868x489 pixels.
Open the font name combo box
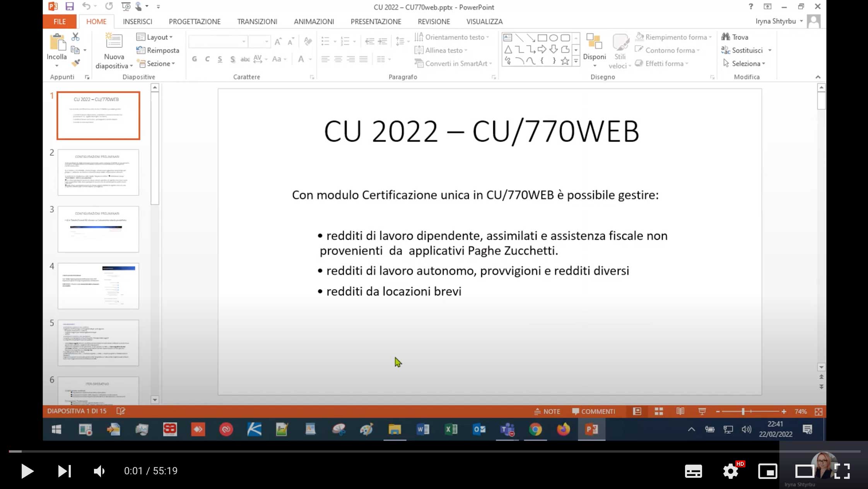[218, 41]
